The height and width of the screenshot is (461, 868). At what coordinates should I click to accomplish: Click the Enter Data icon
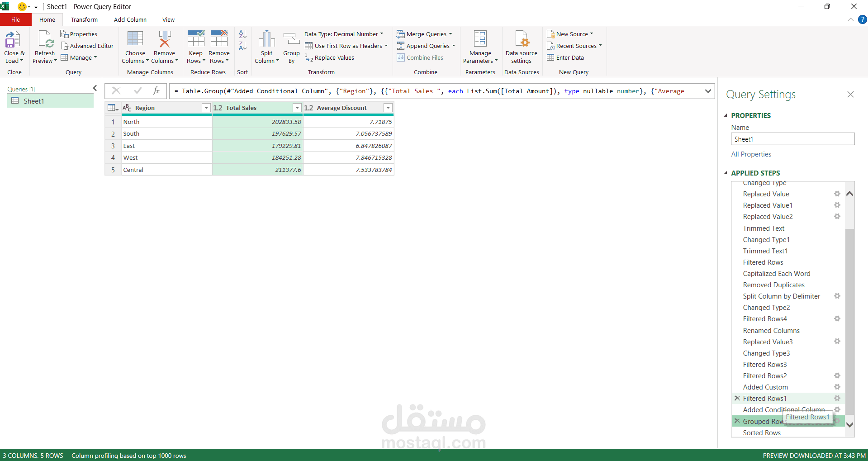pos(550,57)
